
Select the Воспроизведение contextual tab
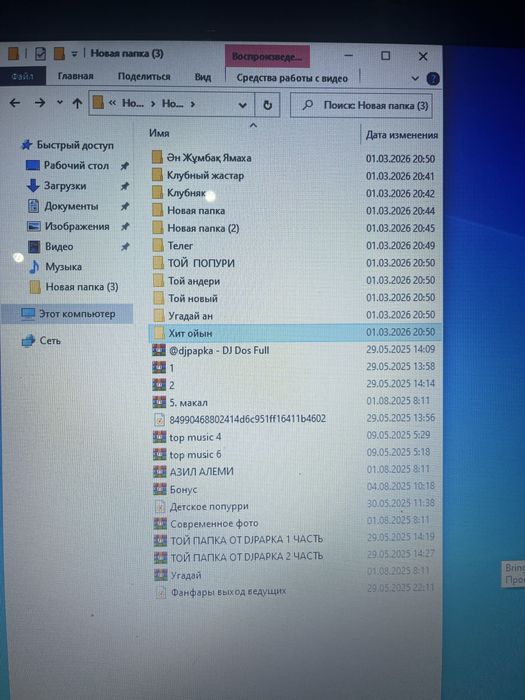(x=267, y=57)
